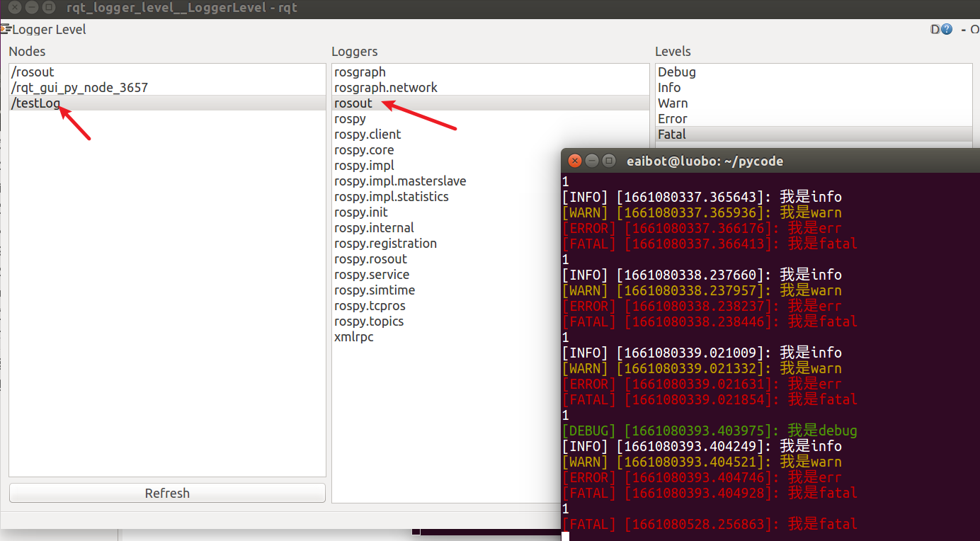Click the ERROR line with 1661080339.021631

click(702, 384)
